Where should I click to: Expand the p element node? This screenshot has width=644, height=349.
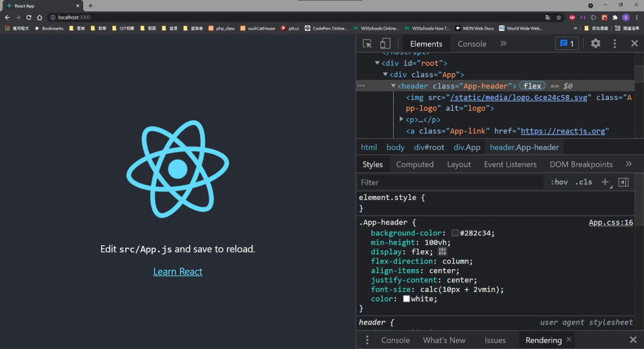401,119
